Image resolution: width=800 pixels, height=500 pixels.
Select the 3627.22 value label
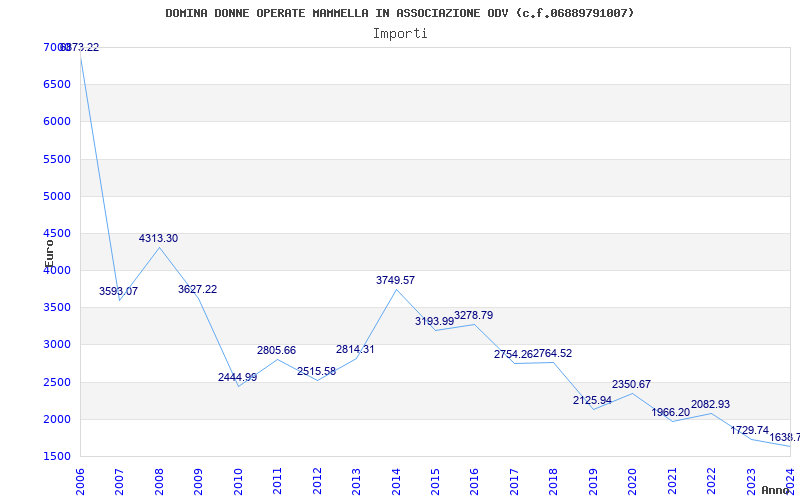(x=197, y=289)
